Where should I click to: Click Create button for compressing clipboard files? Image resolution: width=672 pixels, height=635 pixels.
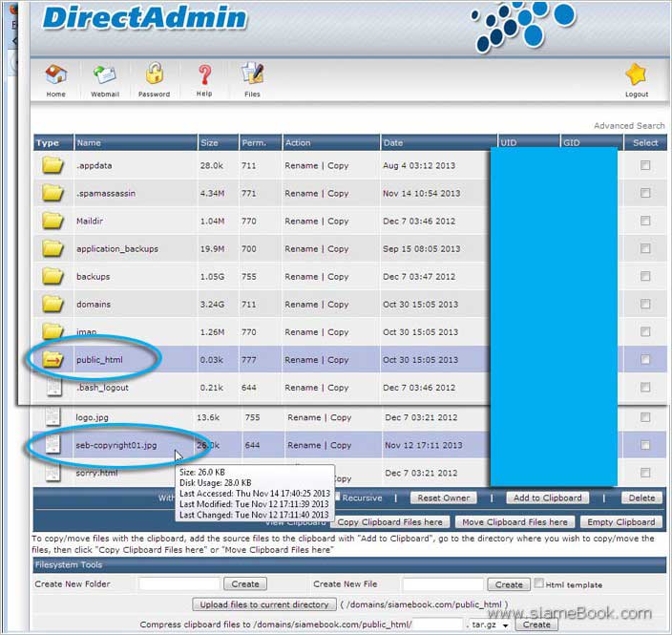tap(536, 624)
